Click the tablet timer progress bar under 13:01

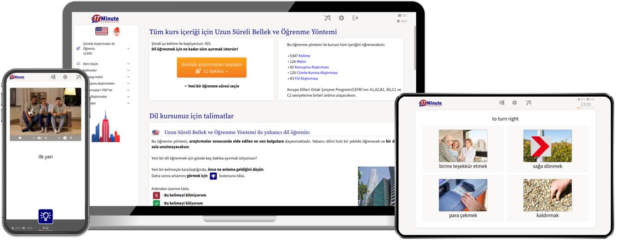click(586, 108)
